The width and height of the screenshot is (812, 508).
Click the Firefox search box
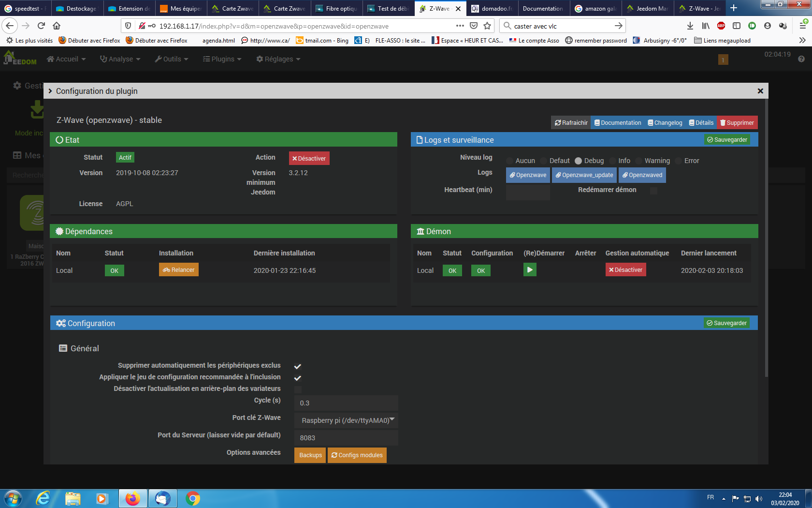coord(563,26)
